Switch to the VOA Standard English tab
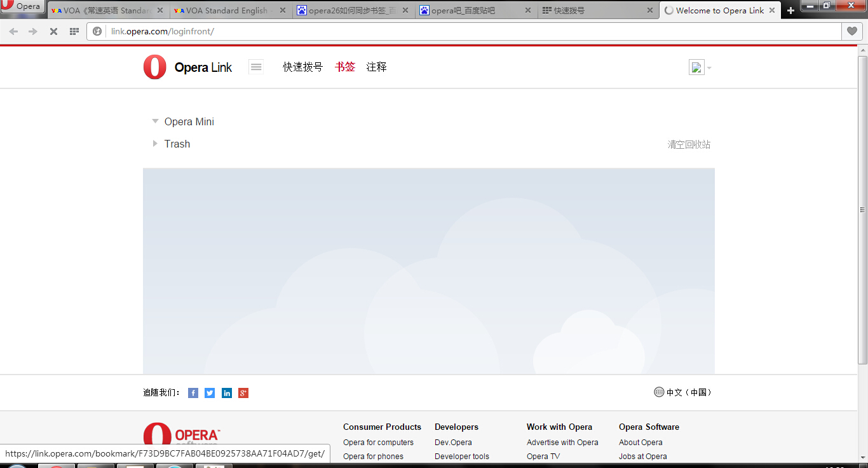This screenshot has height=468, width=868. (x=229, y=10)
